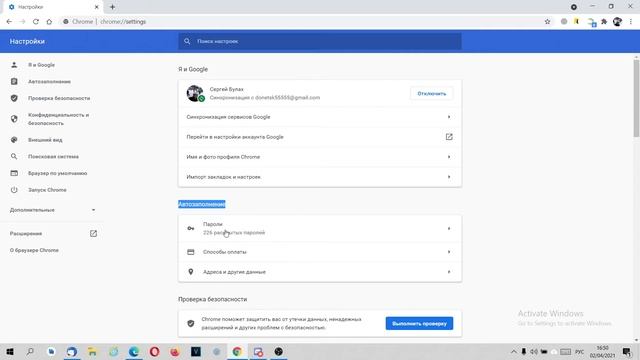Image resolution: width=640 pixels, height=360 pixels.
Task: Click the shield icon in safety check card
Action: coord(191,324)
